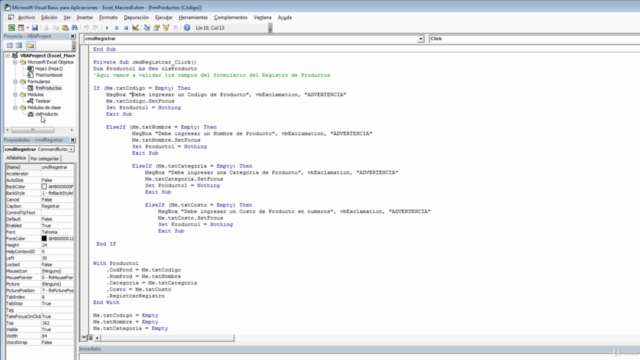Image resolution: width=640 pixels, height=360 pixels.
Task: Click the Find (binoculars) toolbar icon
Action: (75, 28)
